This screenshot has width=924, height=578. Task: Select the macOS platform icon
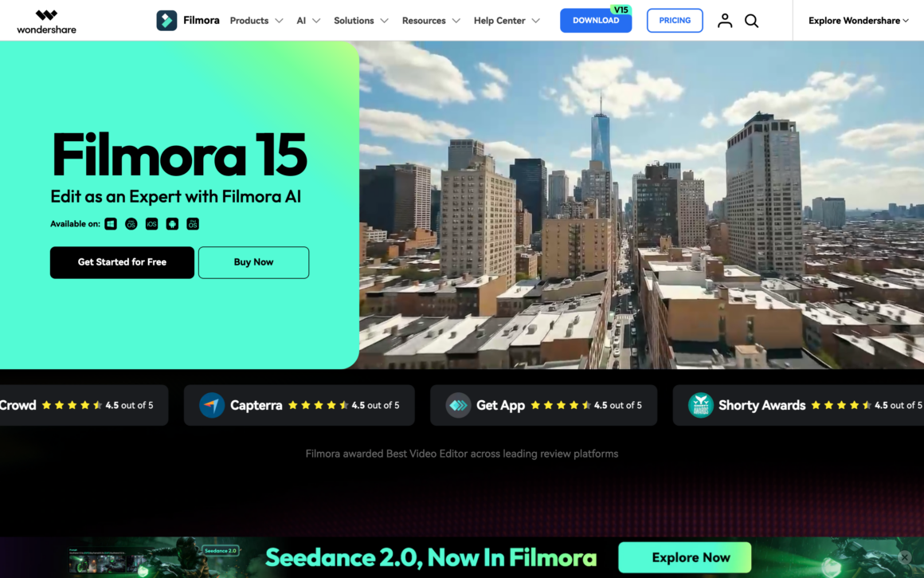tap(131, 224)
